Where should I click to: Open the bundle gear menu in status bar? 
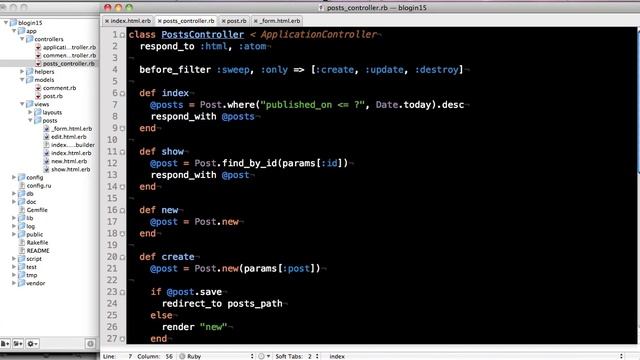coord(264,356)
